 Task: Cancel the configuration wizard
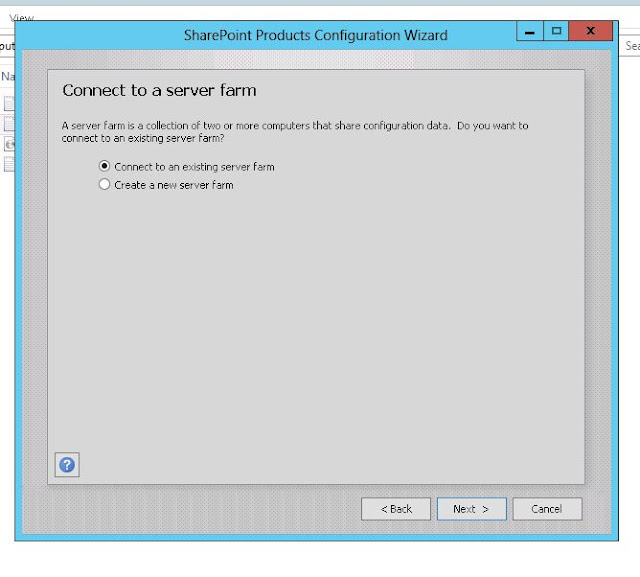[x=547, y=508]
